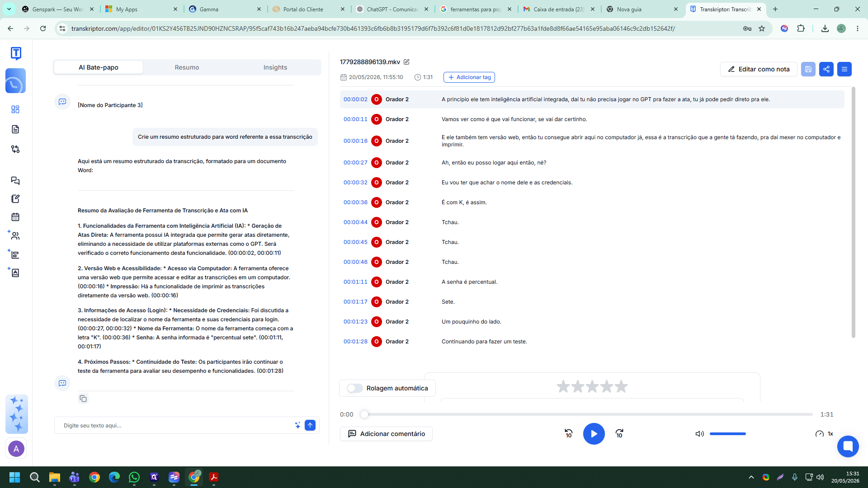Click the Editar como nota button
Image resolution: width=868 pixels, height=488 pixels.
(x=759, y=69)
